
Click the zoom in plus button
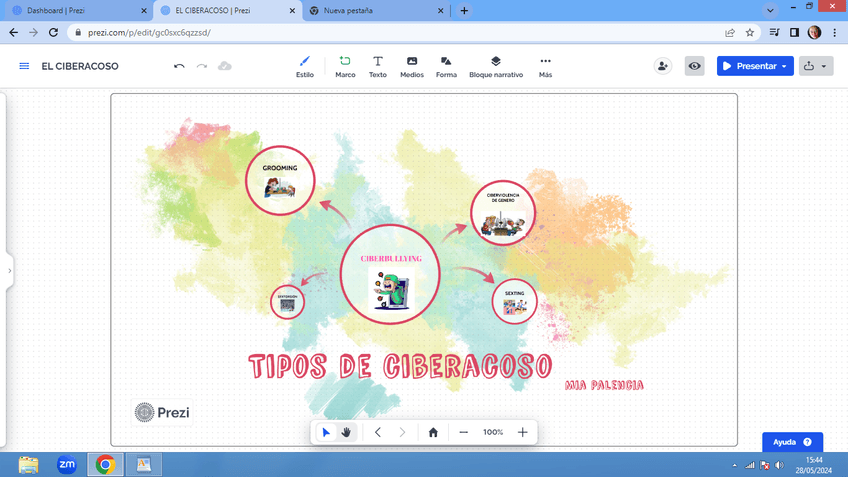(522, 432)
